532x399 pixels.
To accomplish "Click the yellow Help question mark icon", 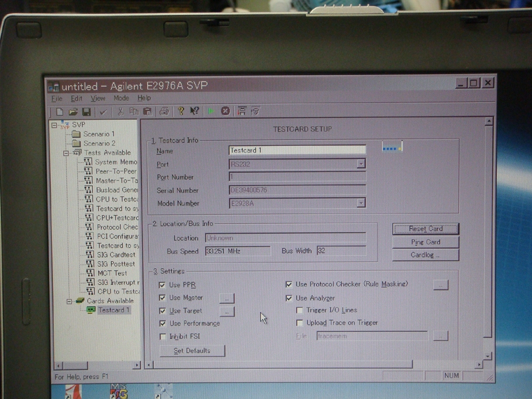I will [x=181, y=111].
